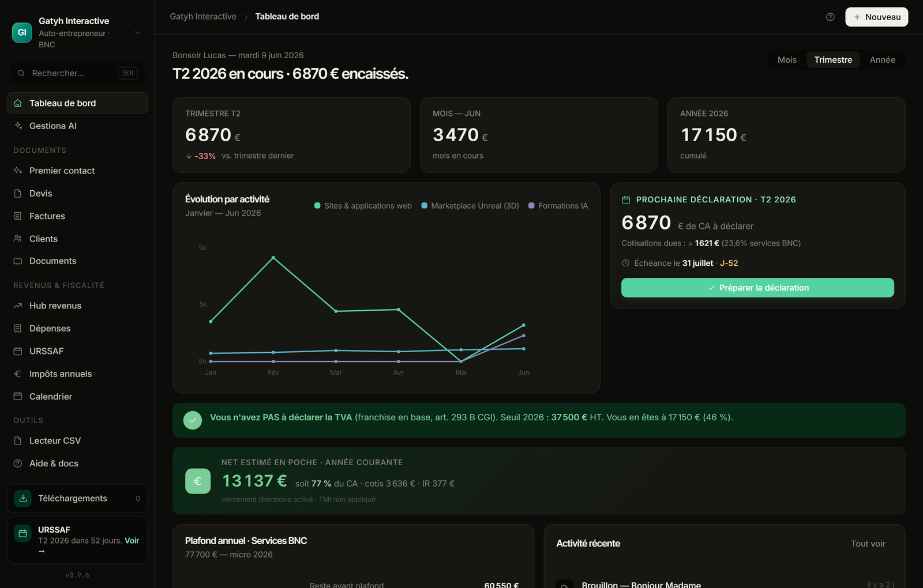Viewport: 923px width, 588px height.
Task: Open Aide & docs
Action: click(x=77, y=463)
